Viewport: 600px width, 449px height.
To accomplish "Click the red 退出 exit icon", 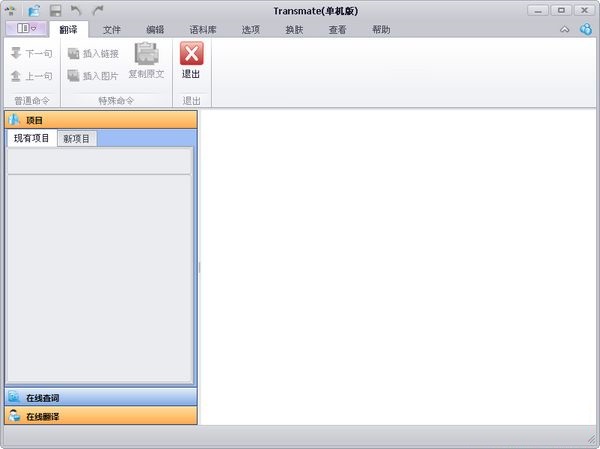I will click(190, 55).
